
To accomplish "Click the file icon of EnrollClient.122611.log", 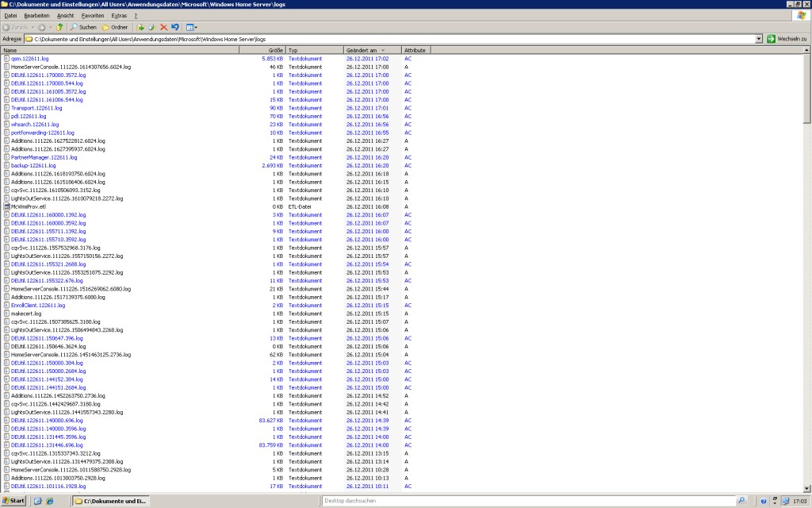I will (x=6, y=306).
